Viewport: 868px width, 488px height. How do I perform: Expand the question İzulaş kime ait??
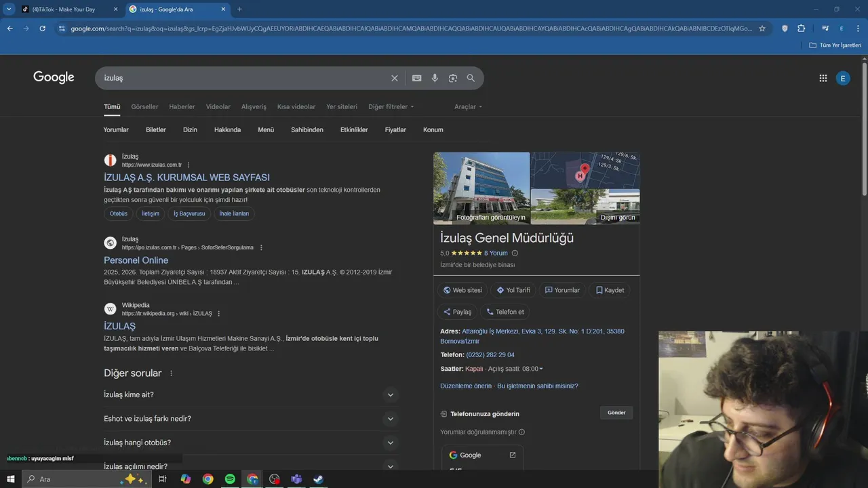pos(251,395)
